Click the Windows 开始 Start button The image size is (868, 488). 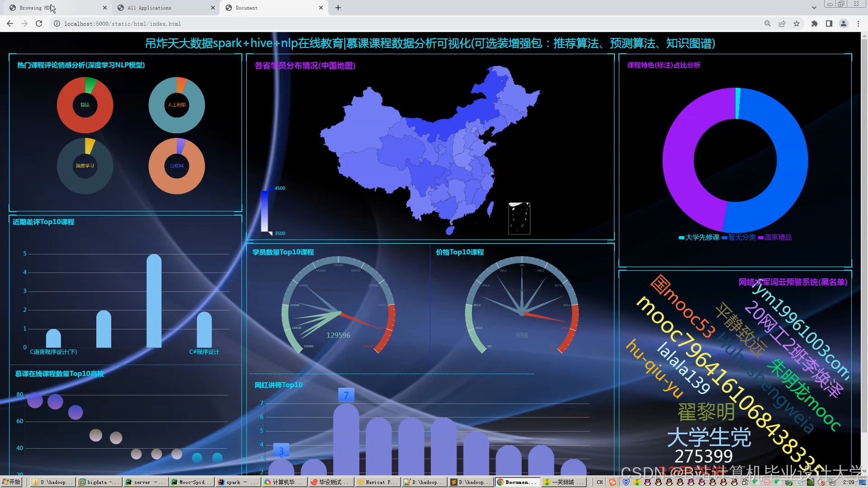[11, 482]
